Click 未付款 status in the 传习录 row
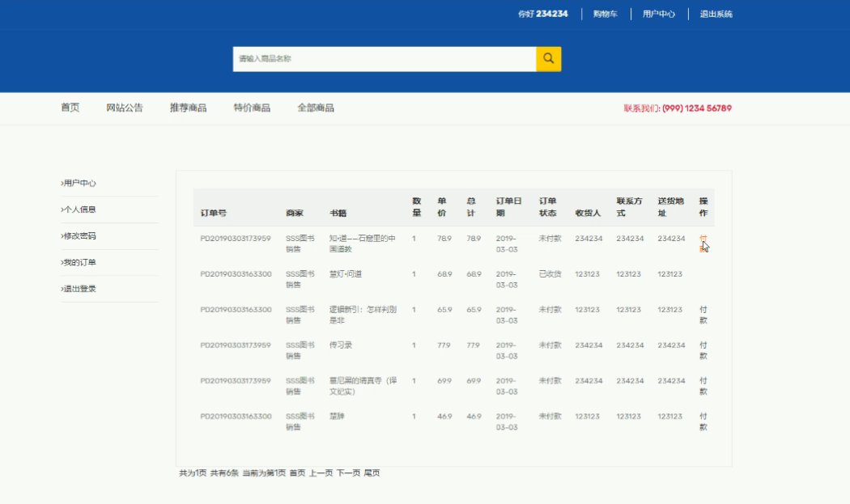This screenshot has width=850, height=504. (550, 345)
